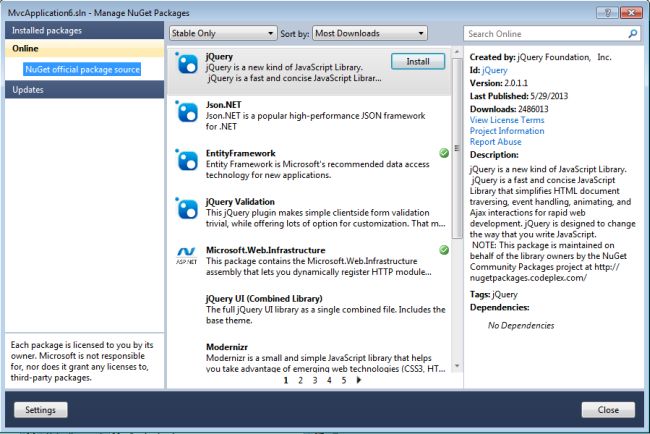Viewport: 650px width, 434px height.
Task: Install the jQuery package
Action: tap(418, 61)
